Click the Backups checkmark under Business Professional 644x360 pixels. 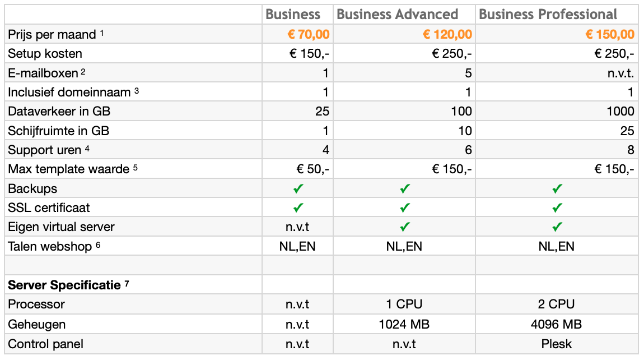(x=557, y=189)
